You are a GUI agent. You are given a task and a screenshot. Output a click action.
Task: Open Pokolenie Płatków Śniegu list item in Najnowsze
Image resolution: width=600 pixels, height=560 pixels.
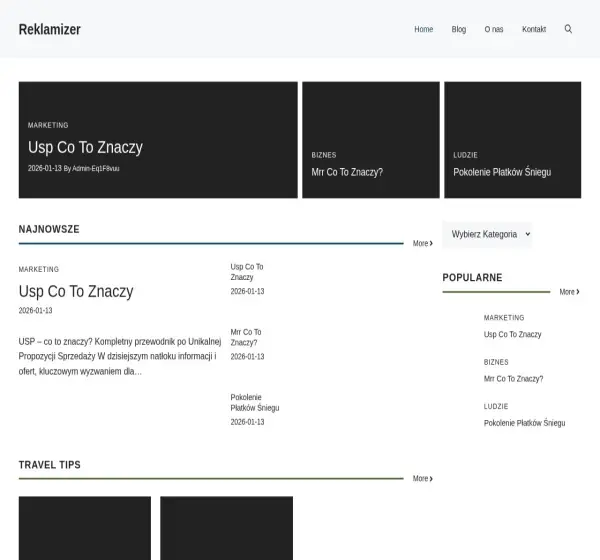(x=255, y=402)
